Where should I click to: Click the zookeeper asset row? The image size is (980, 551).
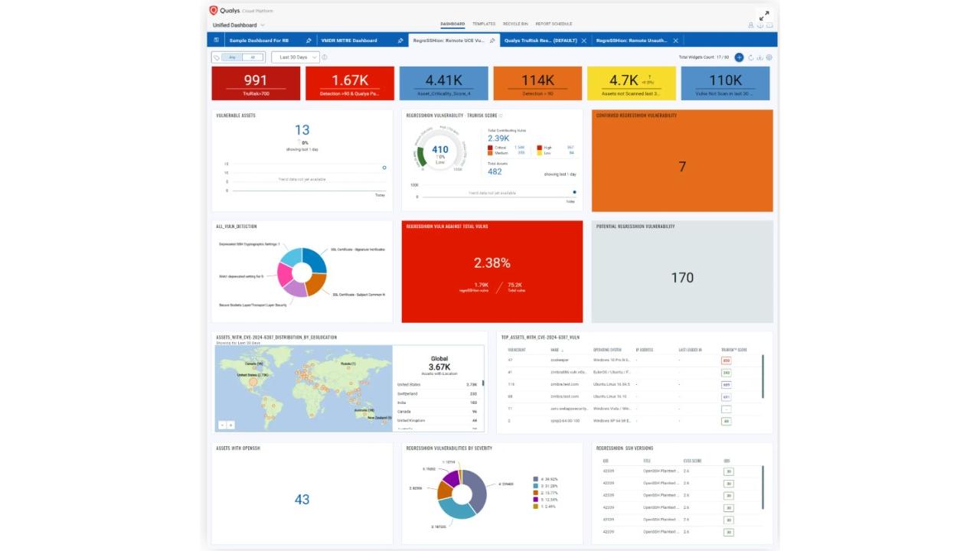pos(632,360)
